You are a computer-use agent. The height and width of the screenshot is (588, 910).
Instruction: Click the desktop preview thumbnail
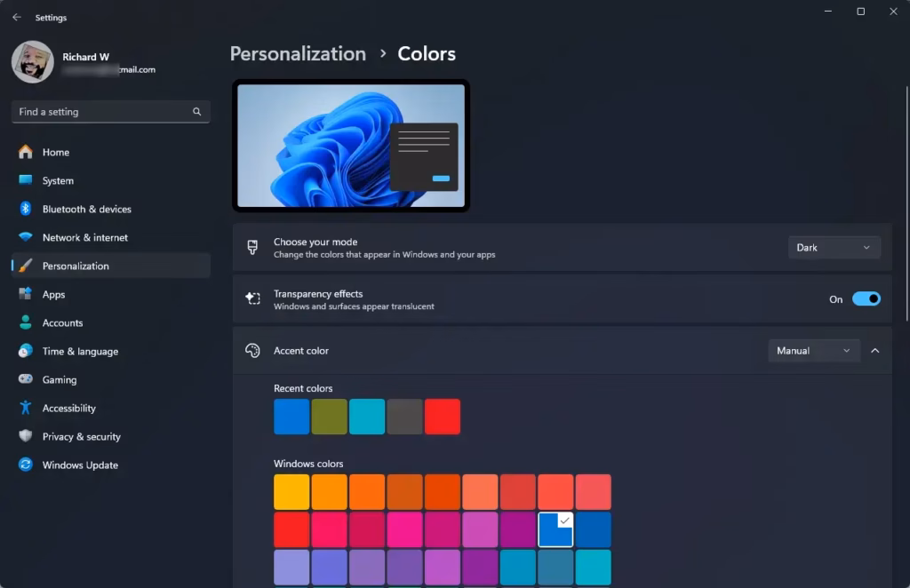[351, 146]
